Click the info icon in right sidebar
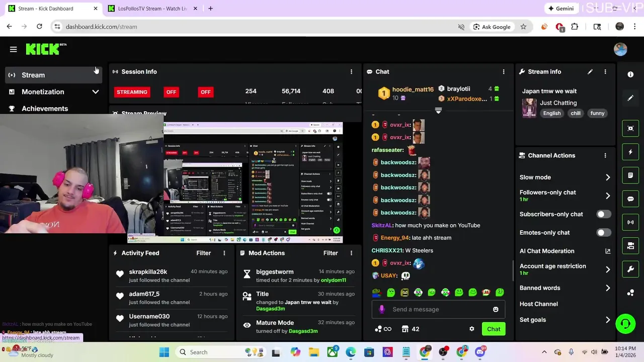644x362 pixels. click(630, 74)
